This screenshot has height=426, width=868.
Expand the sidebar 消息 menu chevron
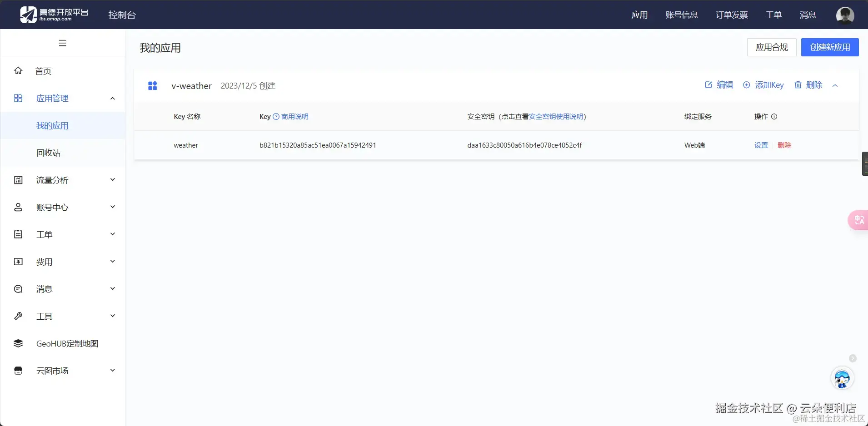tap(113, 289)
